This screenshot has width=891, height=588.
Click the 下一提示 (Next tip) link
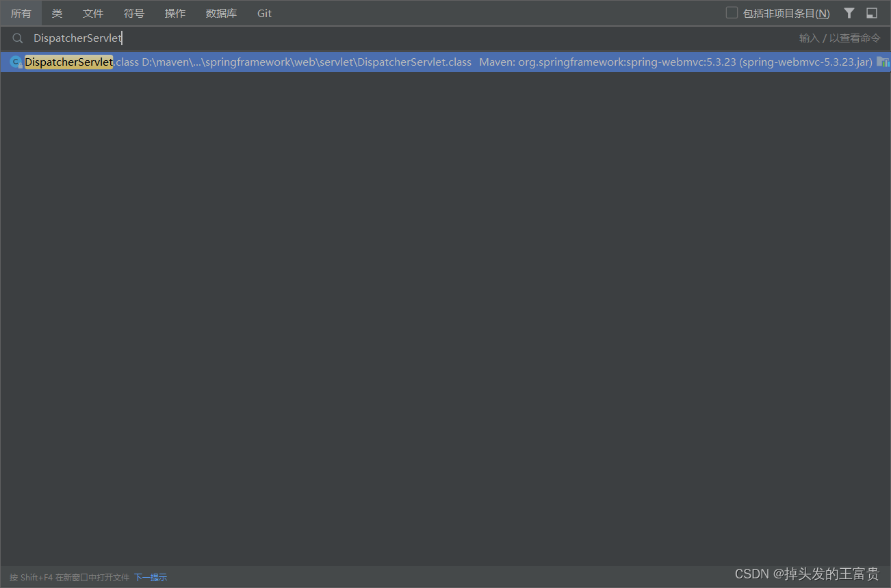pos(151,577)
